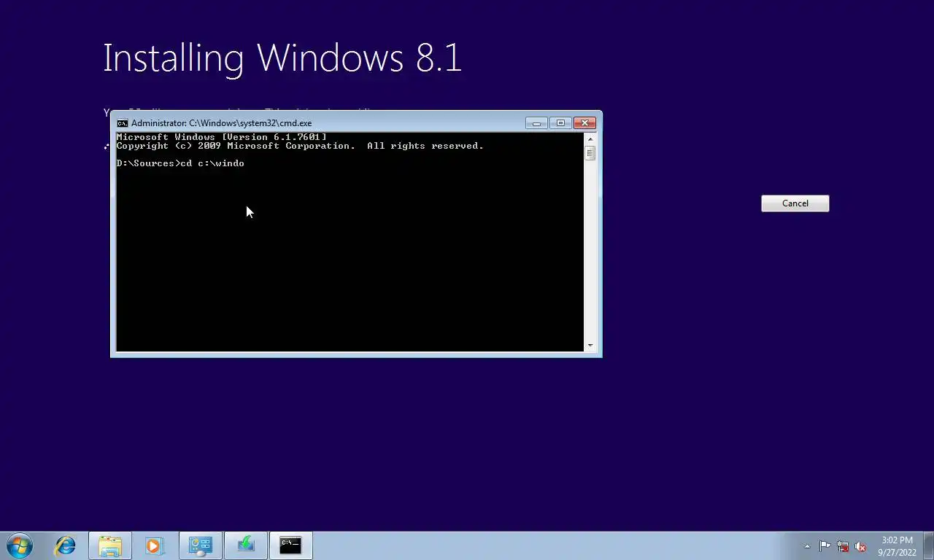Switch to the installer taskbar item with green arrow
The image size is (934, 560).
pos(246,545)
